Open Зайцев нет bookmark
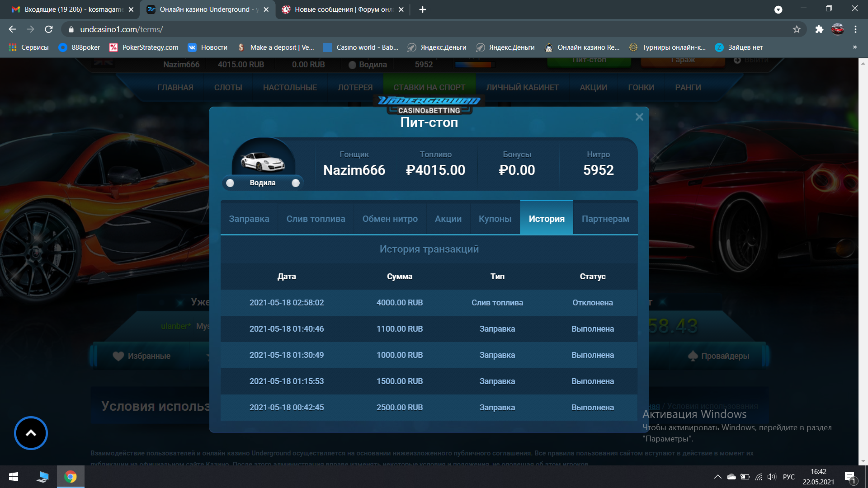 pos(739,47)
